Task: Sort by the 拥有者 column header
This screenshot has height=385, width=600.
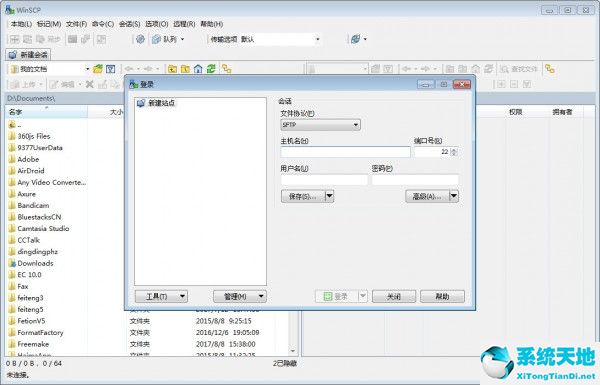Action: coord(562,112)
